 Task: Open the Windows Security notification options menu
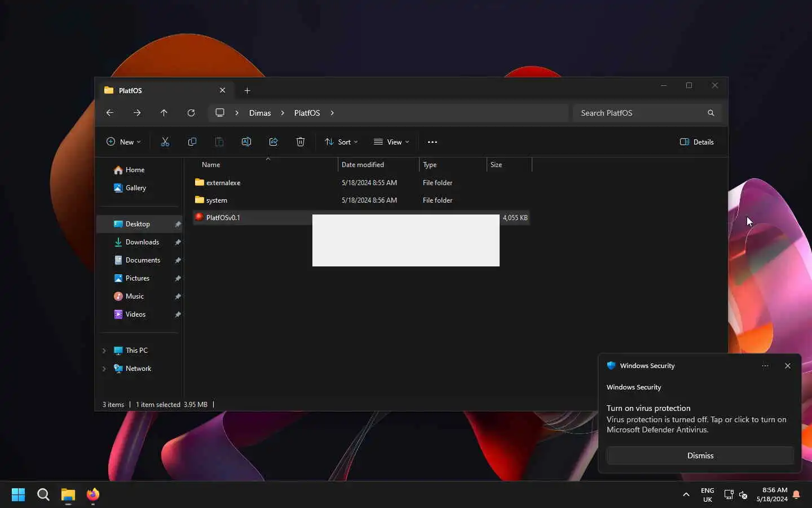tap(765, 366)
